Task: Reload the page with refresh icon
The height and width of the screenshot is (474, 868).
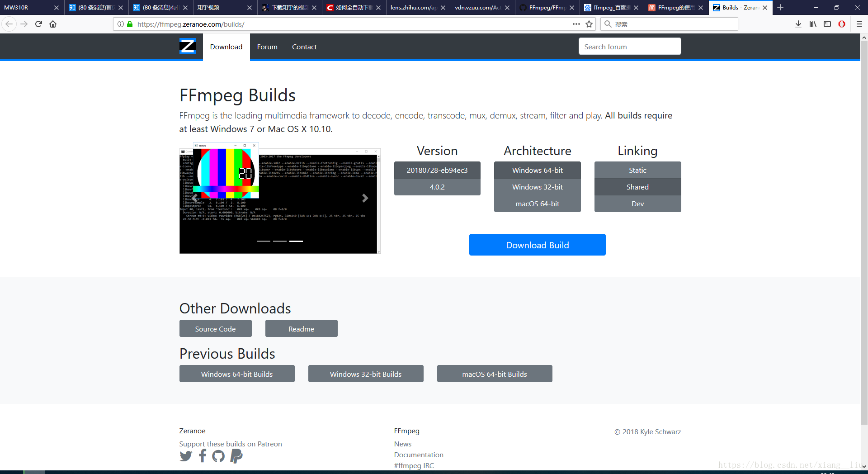Action: (x=39, y=24)
